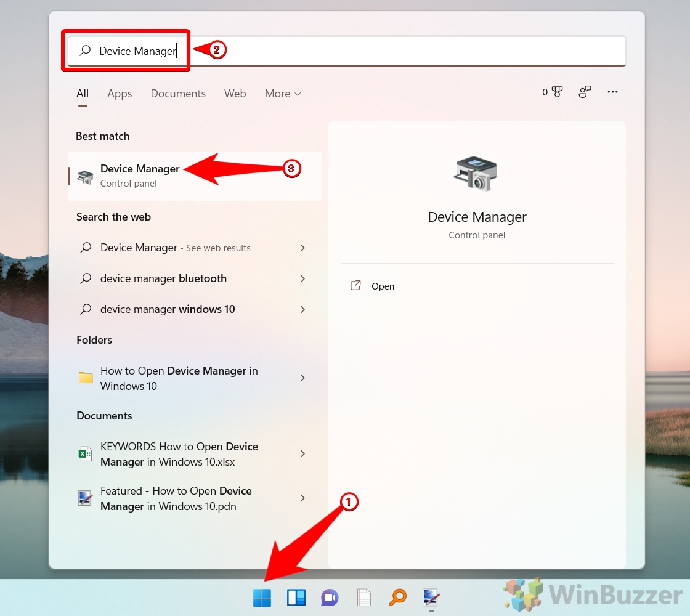The image size is (690, 616).
Task: Open the Widgets icon in taskbar
Action: coord(296,598)
